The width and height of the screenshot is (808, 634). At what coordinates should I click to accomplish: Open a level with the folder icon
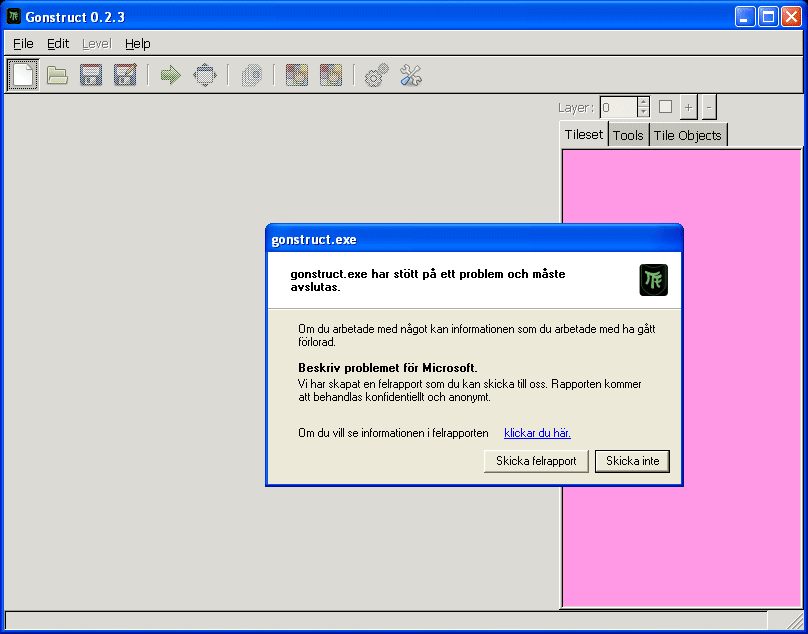click(57, 75)
